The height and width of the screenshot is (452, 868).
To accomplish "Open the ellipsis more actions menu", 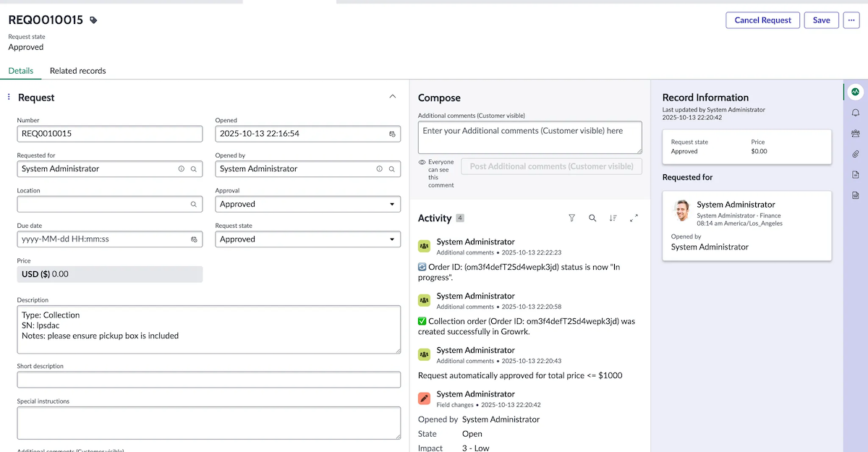I will coord(851,20).
